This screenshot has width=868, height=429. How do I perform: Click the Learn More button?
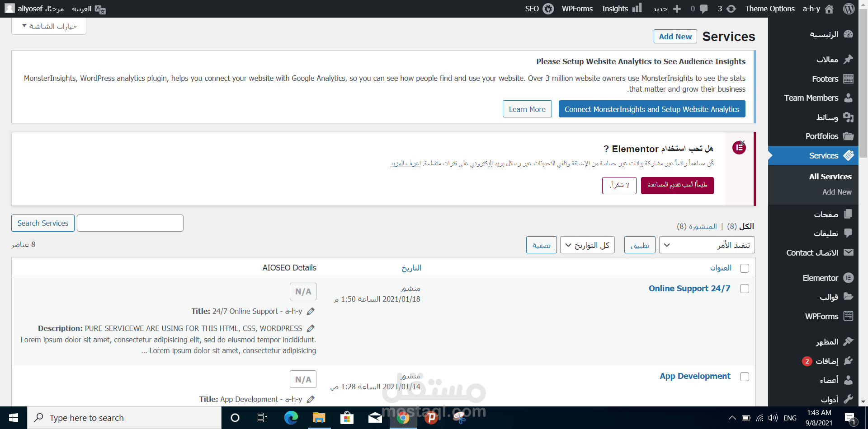(527, 109)
